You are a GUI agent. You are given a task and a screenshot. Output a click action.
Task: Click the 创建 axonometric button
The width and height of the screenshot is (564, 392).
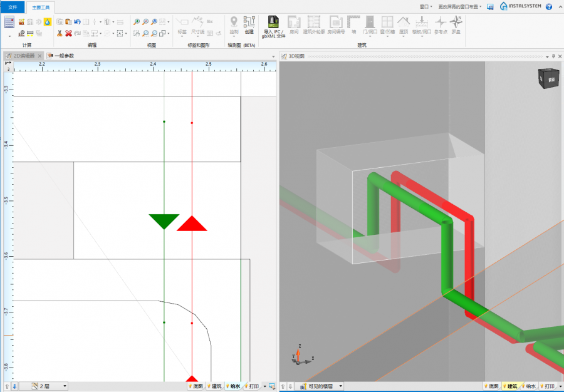[x=249, y=24]
